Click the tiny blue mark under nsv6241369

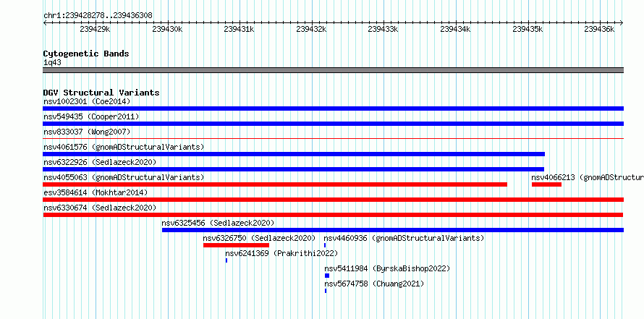(x=226, y=260)
